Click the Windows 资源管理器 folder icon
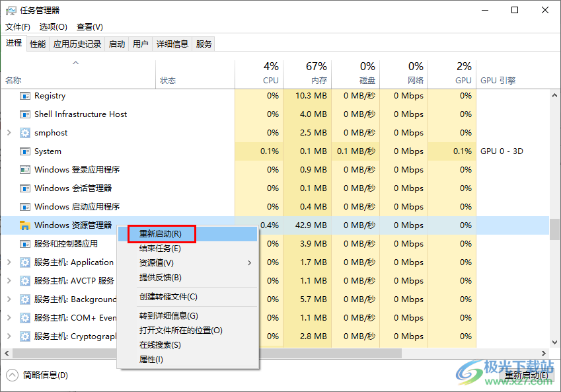This screenshot has height=392, width=561. (24, 225)
